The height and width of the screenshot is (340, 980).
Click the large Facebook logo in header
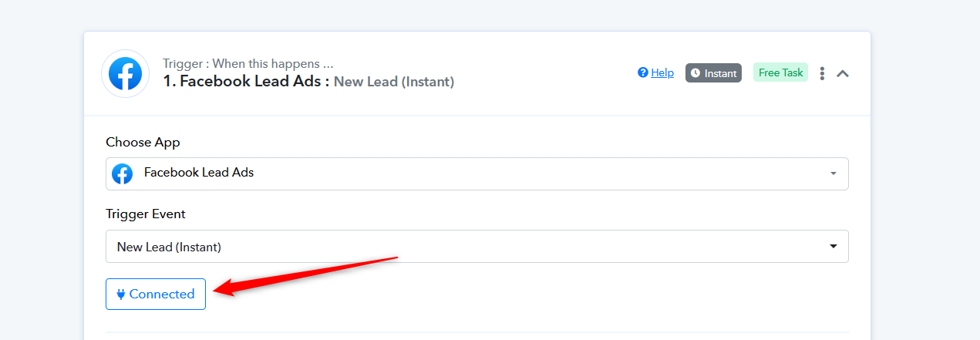125,73
